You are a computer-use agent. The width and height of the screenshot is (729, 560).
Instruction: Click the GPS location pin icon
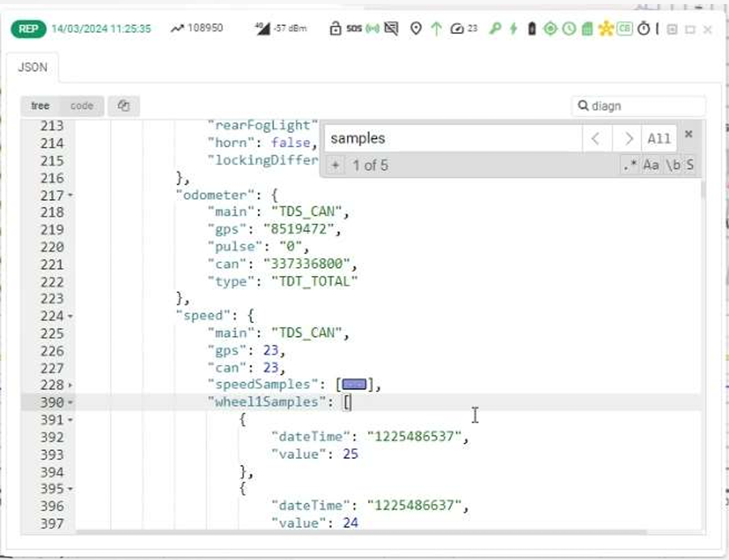pyautogui.click(x=417, y=29)
